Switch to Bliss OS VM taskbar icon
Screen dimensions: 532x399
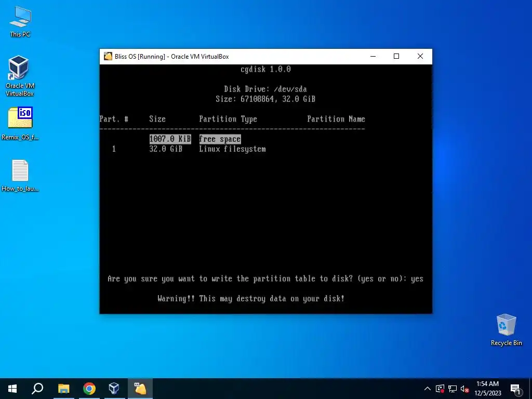[x=140, y=389]
